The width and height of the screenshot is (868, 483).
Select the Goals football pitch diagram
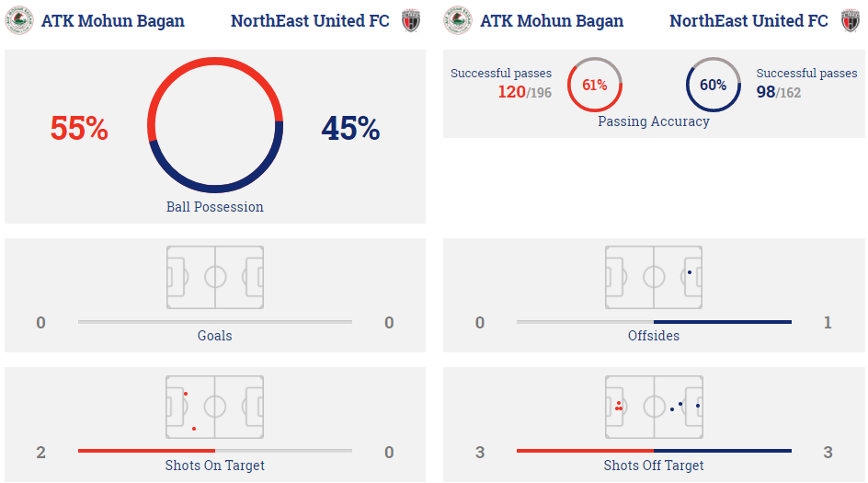[x=215, y=277]
